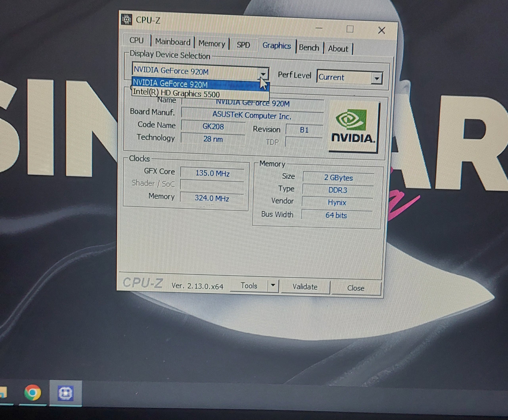Click the CPU-Z app icon in title bar
Viewport: 508px width, 420px height.
point(126,19)
